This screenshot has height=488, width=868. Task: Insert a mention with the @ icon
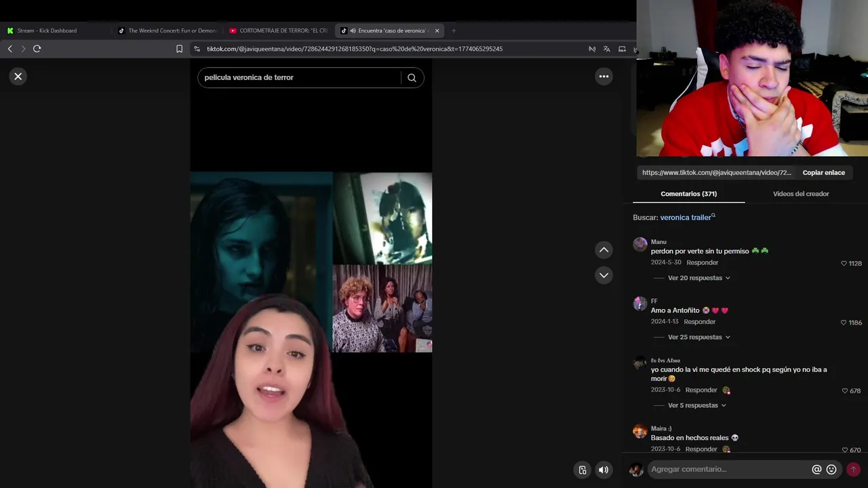click(x=816, y=469)
